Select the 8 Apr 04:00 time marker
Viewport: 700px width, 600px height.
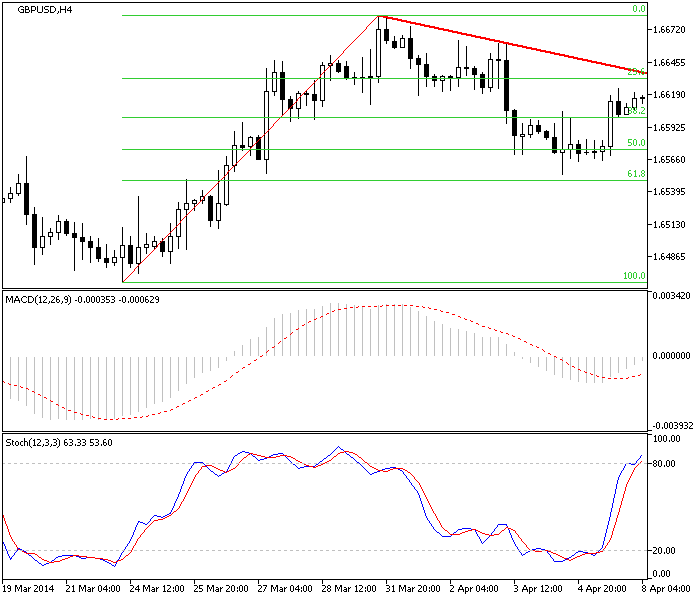[x=664, y=589]
